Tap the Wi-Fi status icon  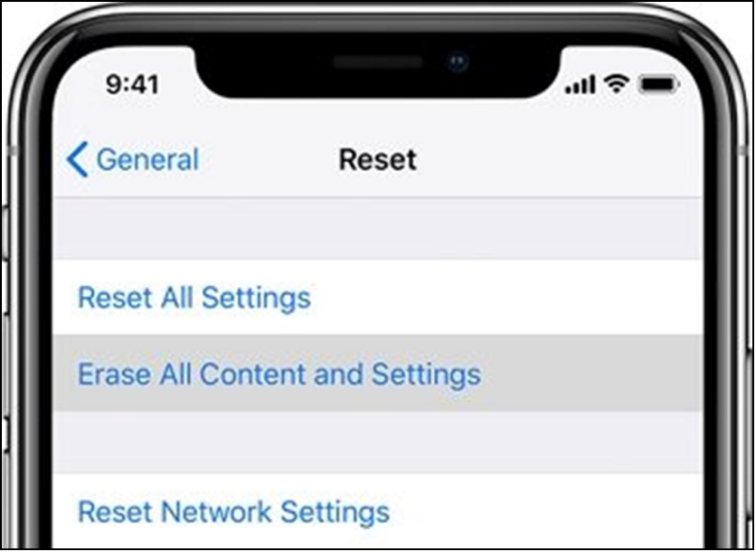pyautogui.click(x=617, y=84)
